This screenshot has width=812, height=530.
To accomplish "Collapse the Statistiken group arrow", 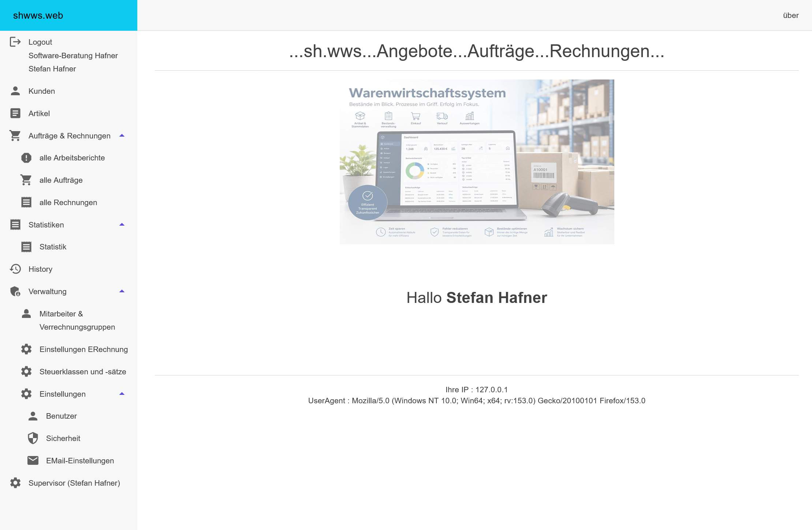I will [x=122, y=225].
